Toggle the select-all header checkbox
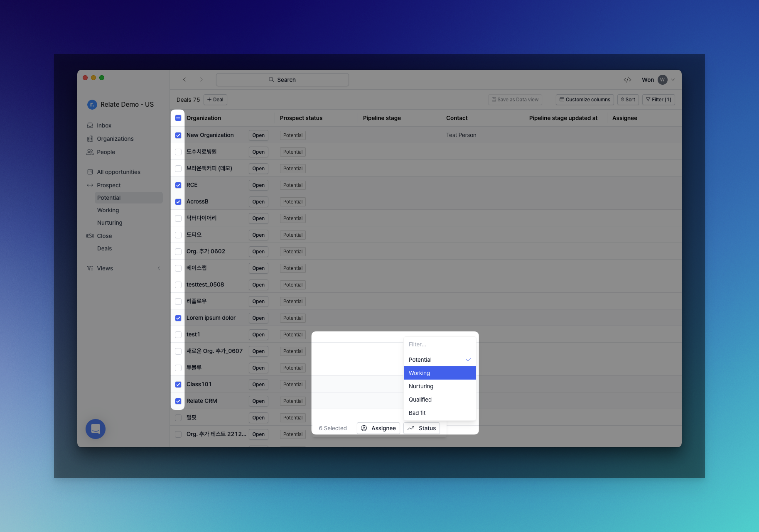The height and width of the screenshot is (532, 759). tap(178, 118)
